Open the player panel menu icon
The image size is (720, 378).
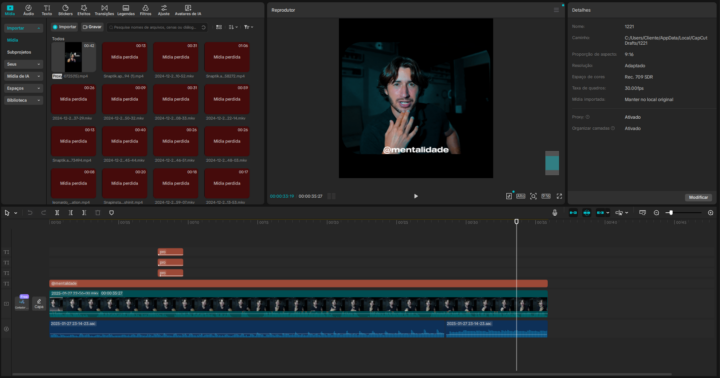click(x=556, y=10)
